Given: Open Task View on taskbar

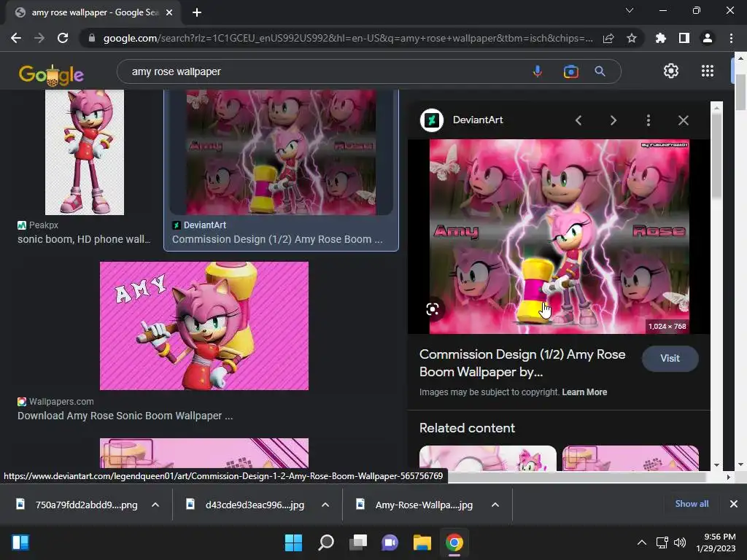Looking at the screenshot, I should pyautogui.click(x=357, y=542).
